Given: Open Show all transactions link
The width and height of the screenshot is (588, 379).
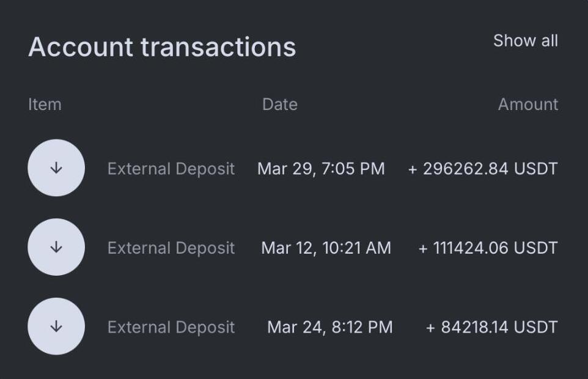Looking at the screenshot, I should (x=526, y=40).
